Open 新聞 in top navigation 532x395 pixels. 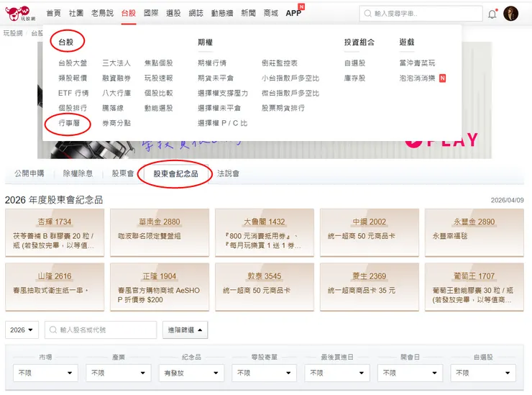click(248, 13)
